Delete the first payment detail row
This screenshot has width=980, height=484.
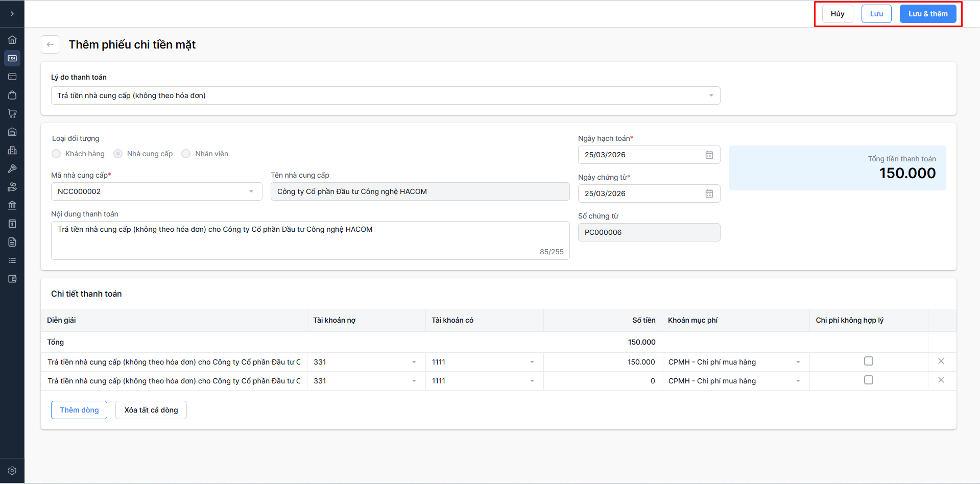(x=941, y=361)
